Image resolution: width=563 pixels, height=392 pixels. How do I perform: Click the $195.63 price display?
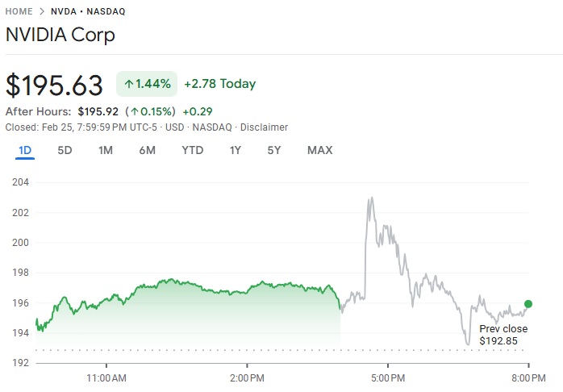click(55, 85)
